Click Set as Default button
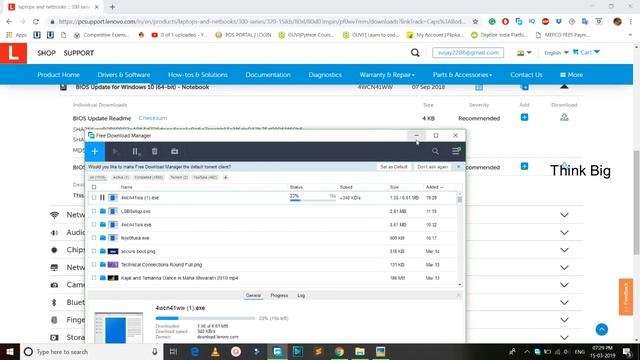The width and height of the screenshot is (640, 360). click(x=394, y=167)
